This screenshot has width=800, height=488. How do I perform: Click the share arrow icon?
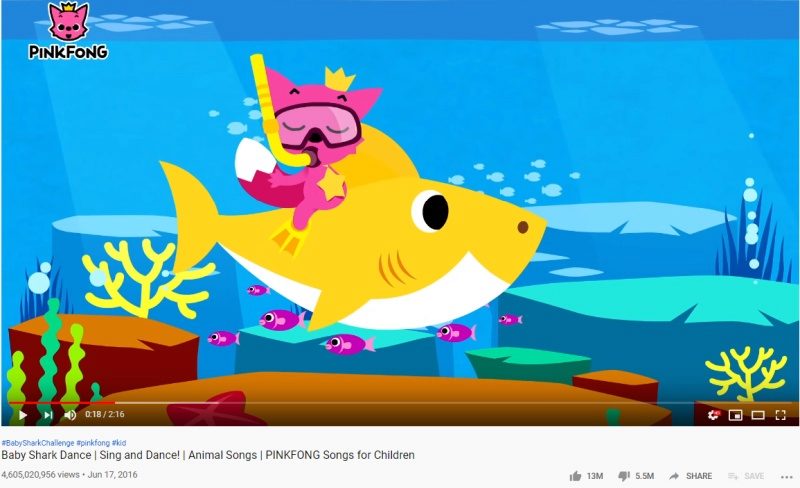[674, 476]
